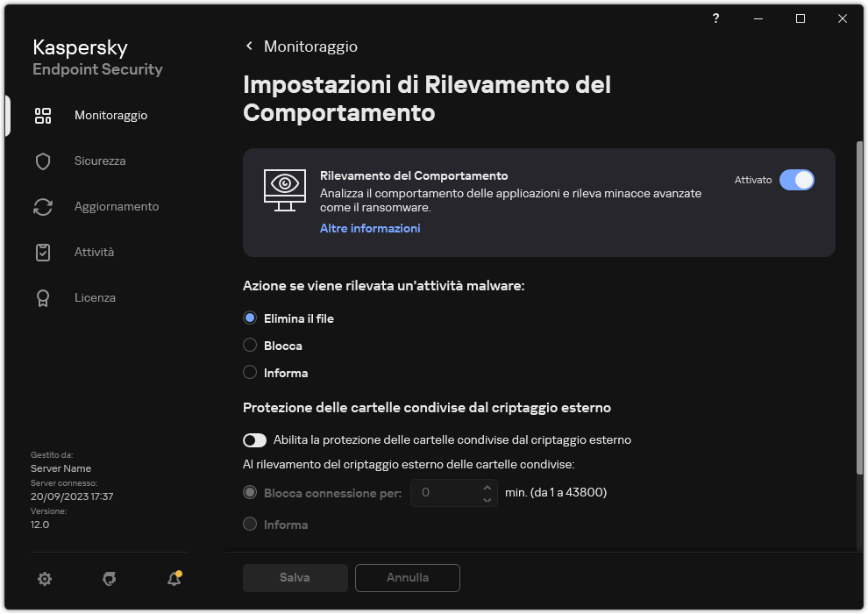Open application settings via the gear icon
The image size is (868, 614).
click(x=44, y=579)
